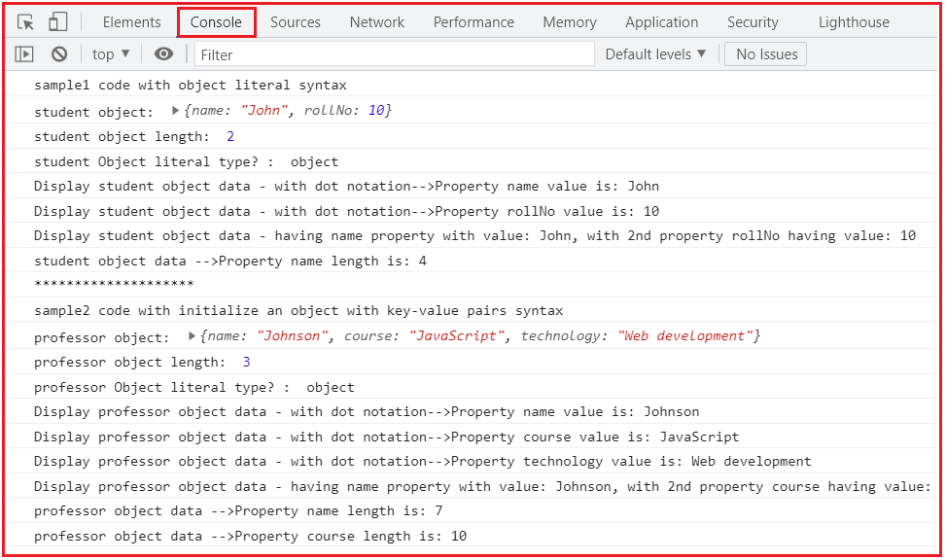Clear the console with the clear icon
The width and height of the screenshot is (946, 560).
tap(58, 53)
